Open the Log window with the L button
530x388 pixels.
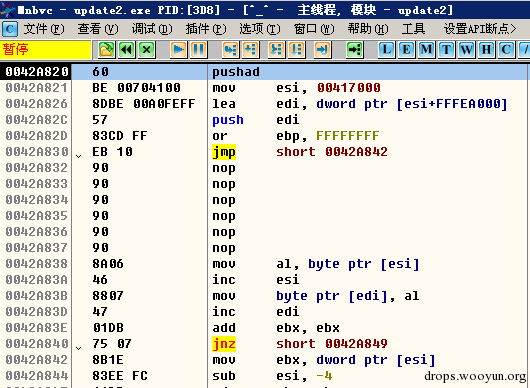click(386, 50)
